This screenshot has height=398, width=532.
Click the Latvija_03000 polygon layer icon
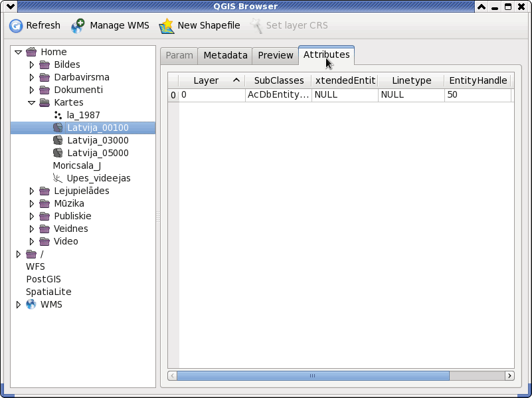[x=58, y=140]
